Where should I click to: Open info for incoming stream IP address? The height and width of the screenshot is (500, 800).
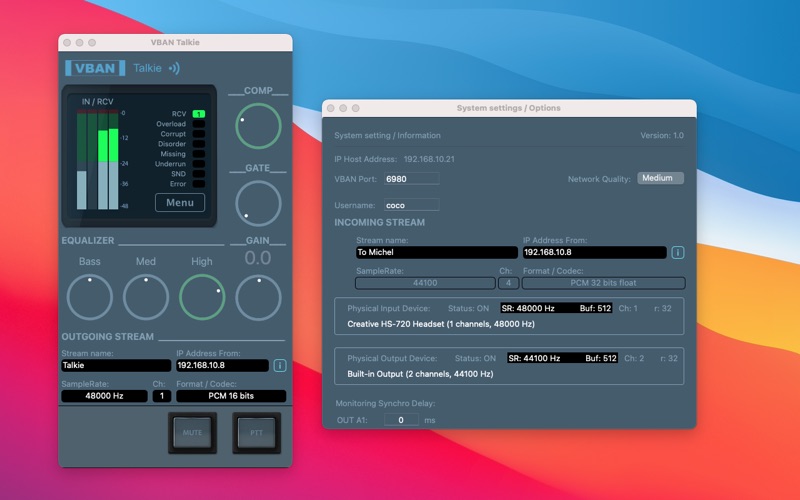tap(678, 253)
